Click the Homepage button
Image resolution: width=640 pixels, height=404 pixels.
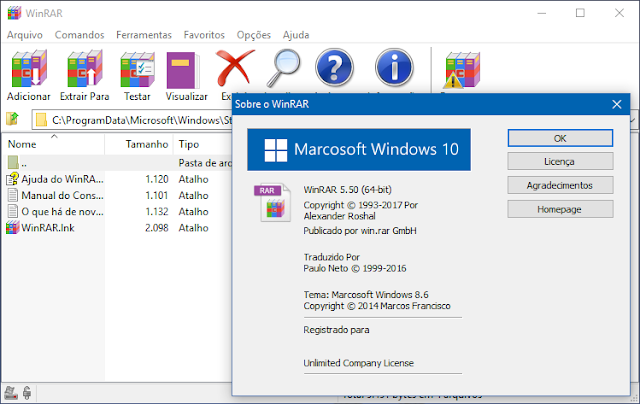point(560,209)
